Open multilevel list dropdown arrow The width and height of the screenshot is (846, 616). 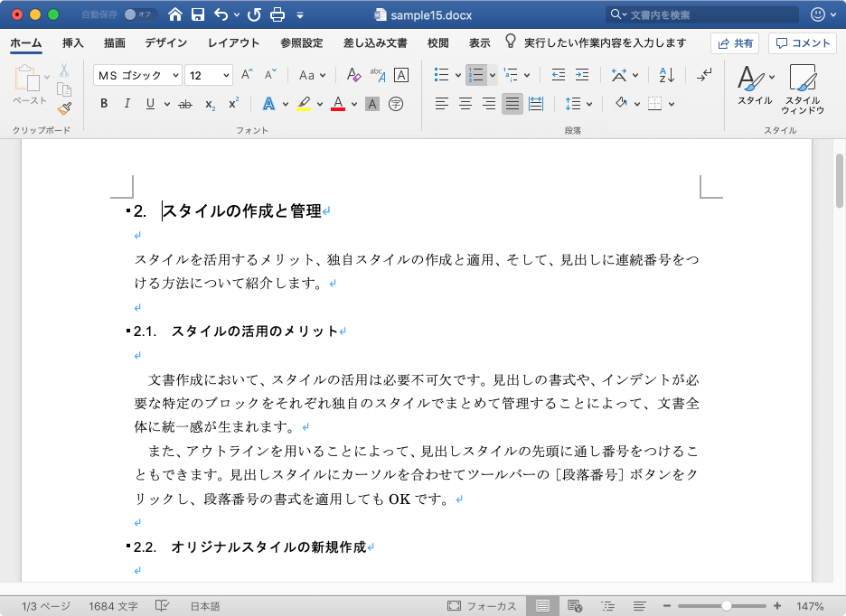527,76
